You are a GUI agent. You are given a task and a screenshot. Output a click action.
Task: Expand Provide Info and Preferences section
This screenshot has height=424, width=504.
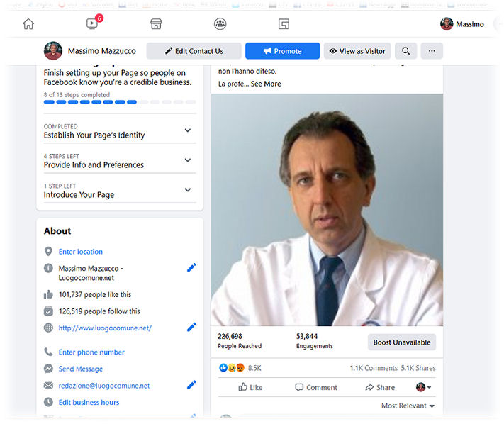click(188, 160)
